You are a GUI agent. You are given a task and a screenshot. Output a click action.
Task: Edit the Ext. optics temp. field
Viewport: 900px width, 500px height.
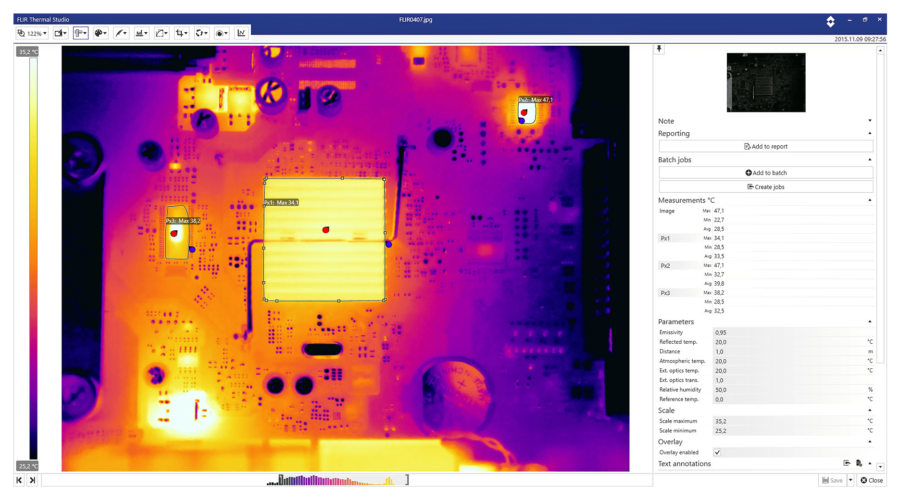pos(789,371)
